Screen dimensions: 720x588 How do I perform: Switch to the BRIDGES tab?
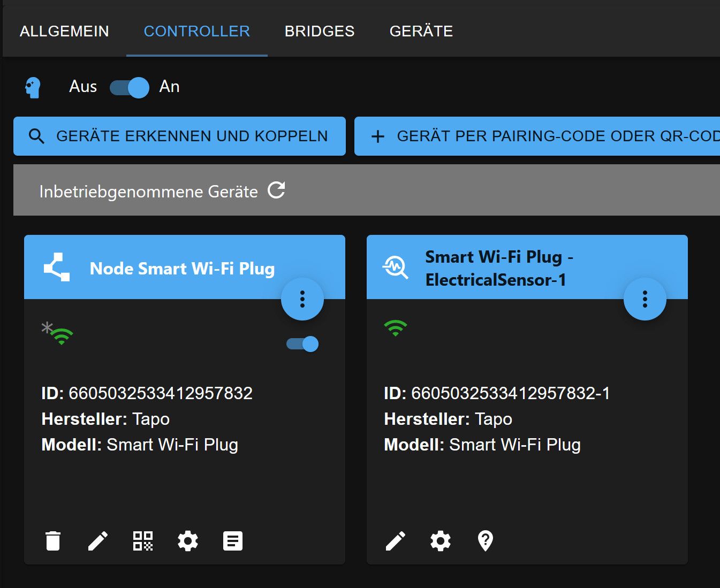pyautogui.click(x=320, y=31)
